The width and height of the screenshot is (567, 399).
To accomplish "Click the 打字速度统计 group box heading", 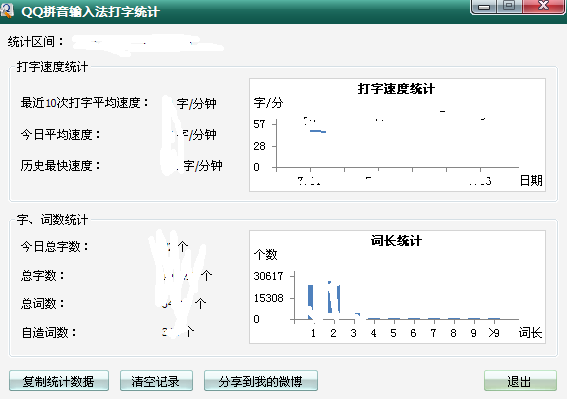I will tap(52, 67).
